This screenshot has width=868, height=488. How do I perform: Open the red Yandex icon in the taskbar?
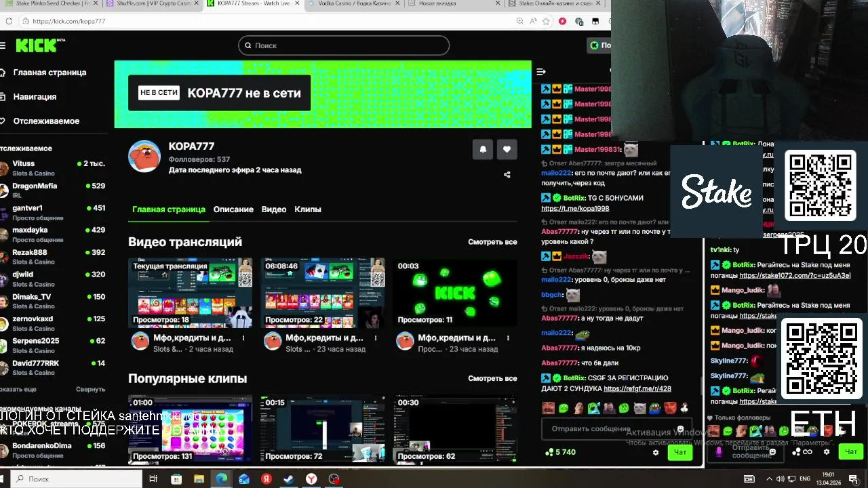[x=267, y=479]
